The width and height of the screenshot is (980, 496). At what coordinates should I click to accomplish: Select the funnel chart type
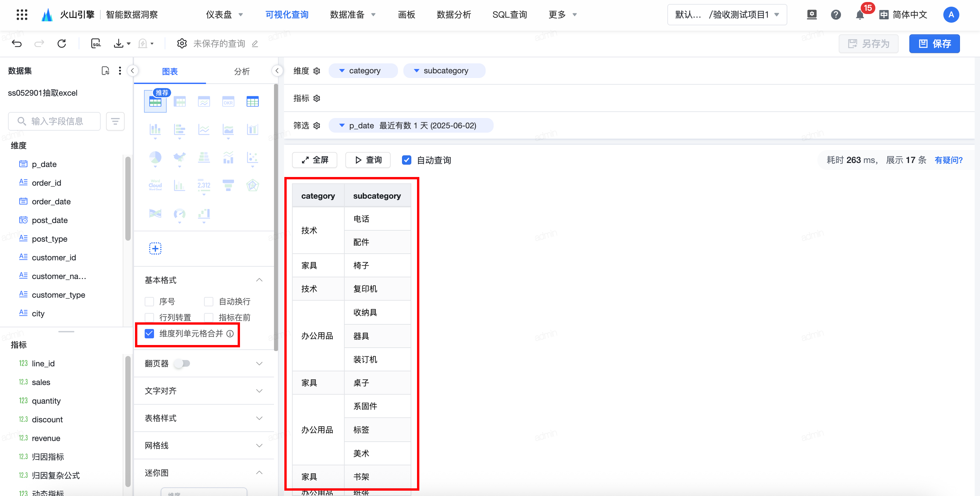[228, 185]
